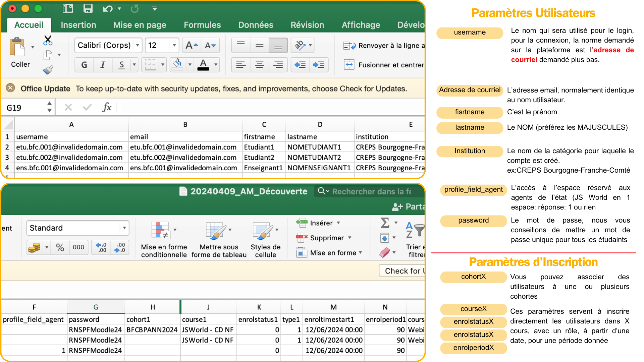Toggle left text alignment
Viewport: 644px width, 362px height.
pos(241,65)
